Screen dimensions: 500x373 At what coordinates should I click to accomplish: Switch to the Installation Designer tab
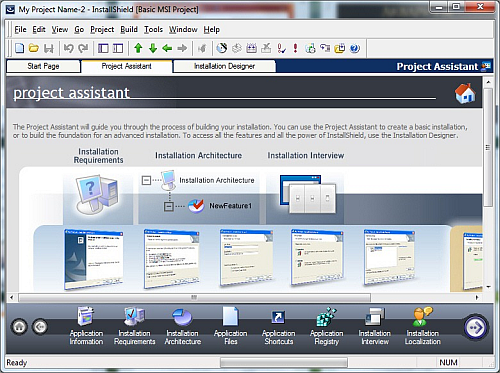pyautogui.click(x=224, y=66)
